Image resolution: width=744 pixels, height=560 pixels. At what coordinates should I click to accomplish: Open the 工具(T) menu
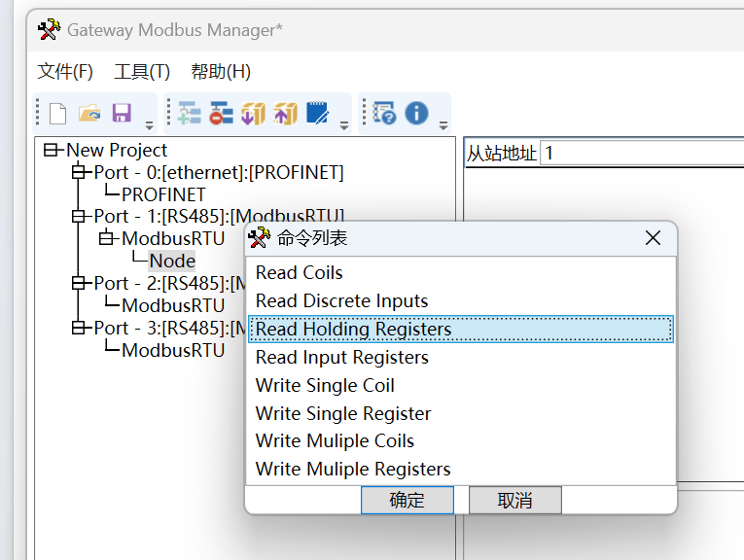click(x=142, y=72)
